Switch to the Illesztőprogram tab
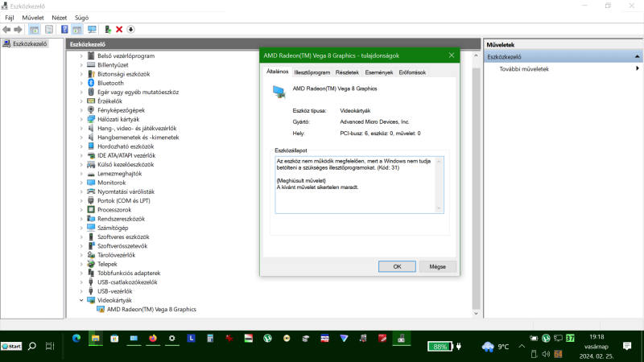The image size is (644, 362). [312, 72]
